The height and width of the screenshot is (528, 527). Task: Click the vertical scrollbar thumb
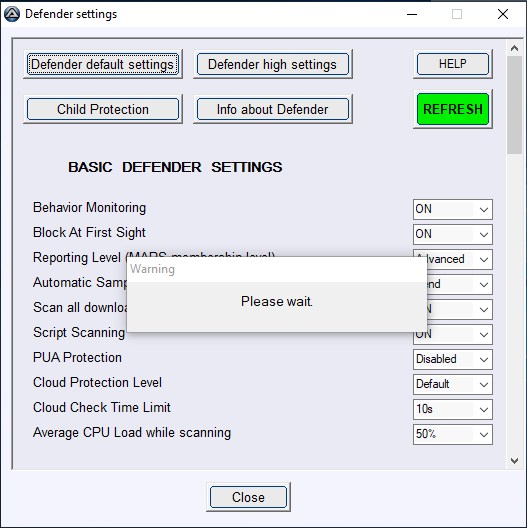click(x=514, y=105)
